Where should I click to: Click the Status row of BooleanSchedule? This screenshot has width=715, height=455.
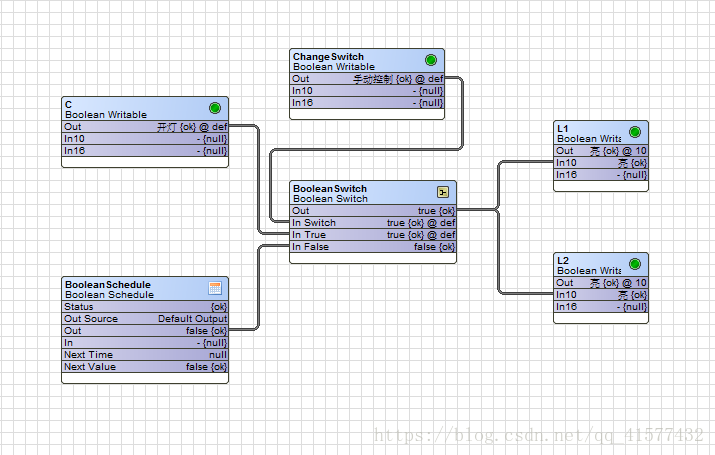(145, 307)
